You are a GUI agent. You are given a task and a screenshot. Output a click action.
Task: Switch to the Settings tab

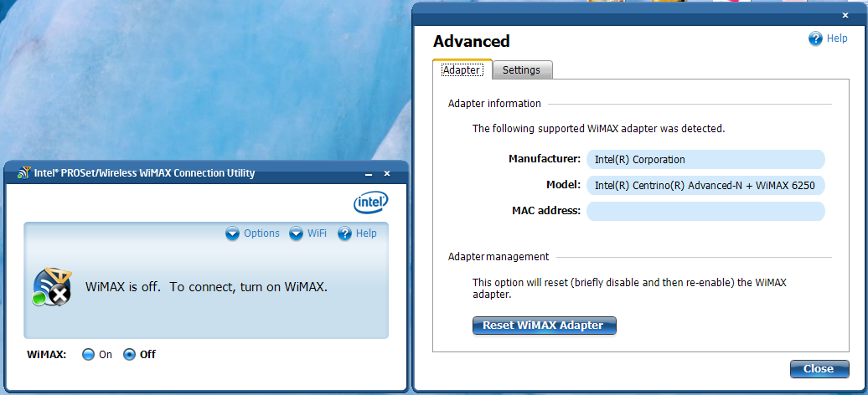point(522,70)
